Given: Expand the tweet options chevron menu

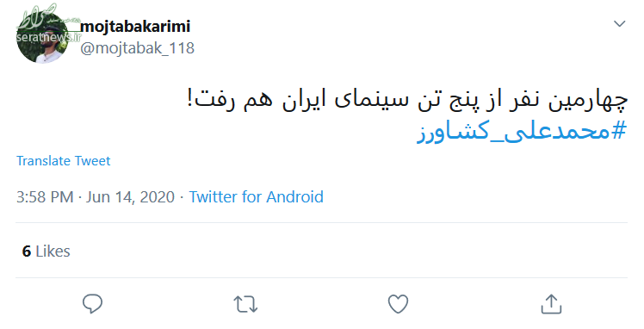Looking at the screenshot, I should [619, 24].
